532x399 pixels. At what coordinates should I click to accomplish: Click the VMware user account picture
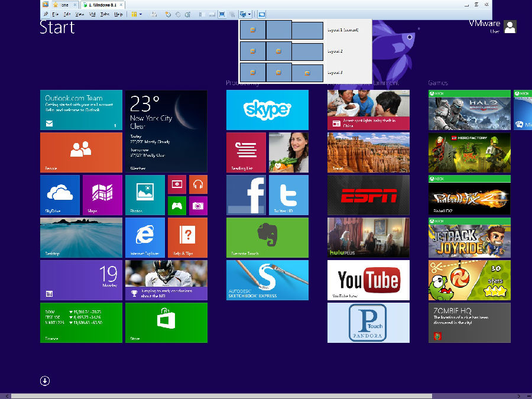(x=510, y=27)
